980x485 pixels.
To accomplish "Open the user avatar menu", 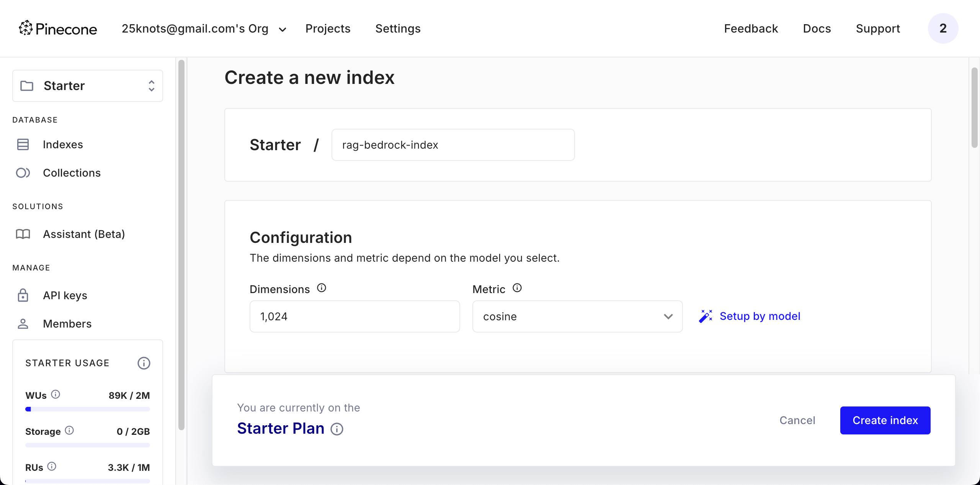I will coord(943,28).
